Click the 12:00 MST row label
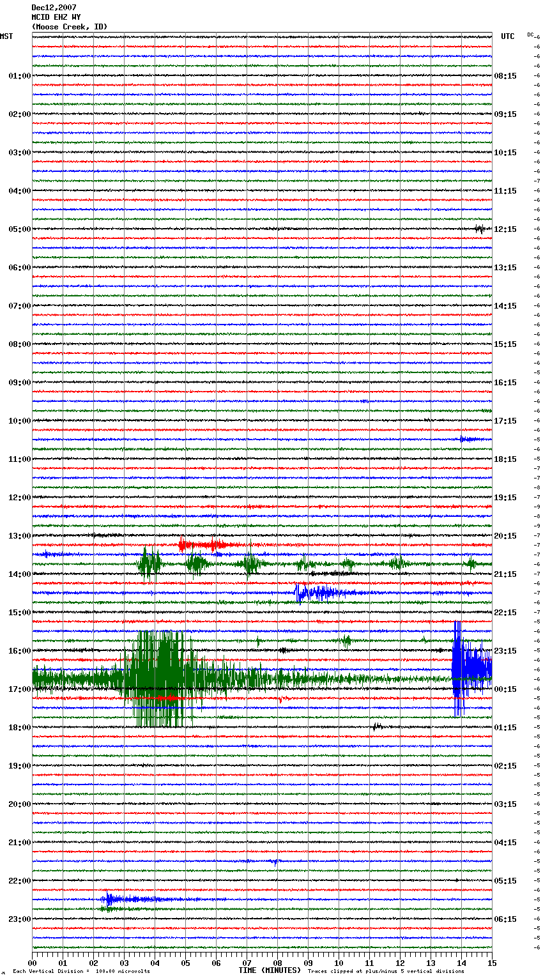543x980 pixels. (20, 498)
